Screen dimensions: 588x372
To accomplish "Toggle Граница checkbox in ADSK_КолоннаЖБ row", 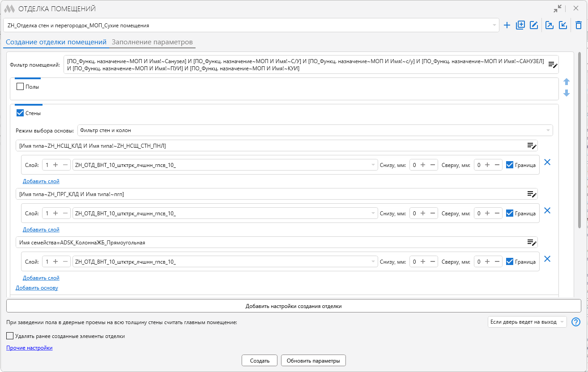I will coord(509,261).
